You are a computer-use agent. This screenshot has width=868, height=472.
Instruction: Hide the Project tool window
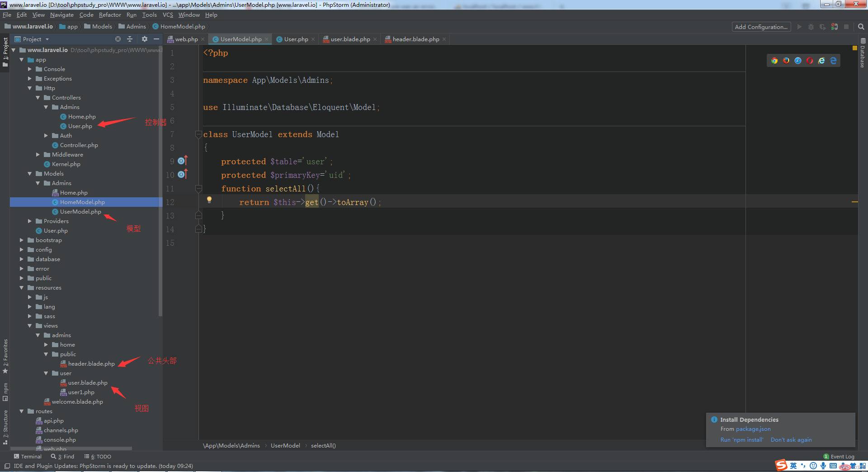click(156, 39)
